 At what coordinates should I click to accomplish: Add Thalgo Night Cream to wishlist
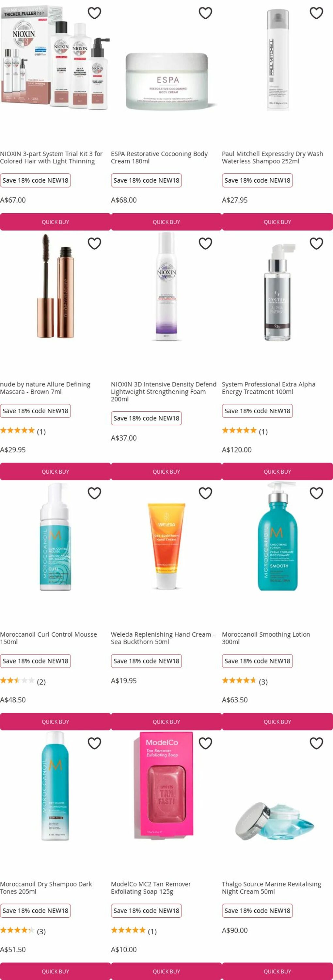click(316, 743)
